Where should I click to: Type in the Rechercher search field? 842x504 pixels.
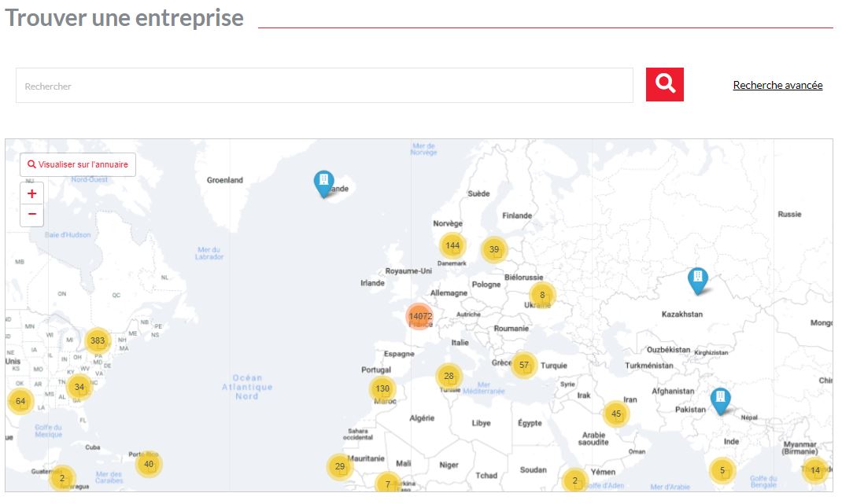[324, 86]
